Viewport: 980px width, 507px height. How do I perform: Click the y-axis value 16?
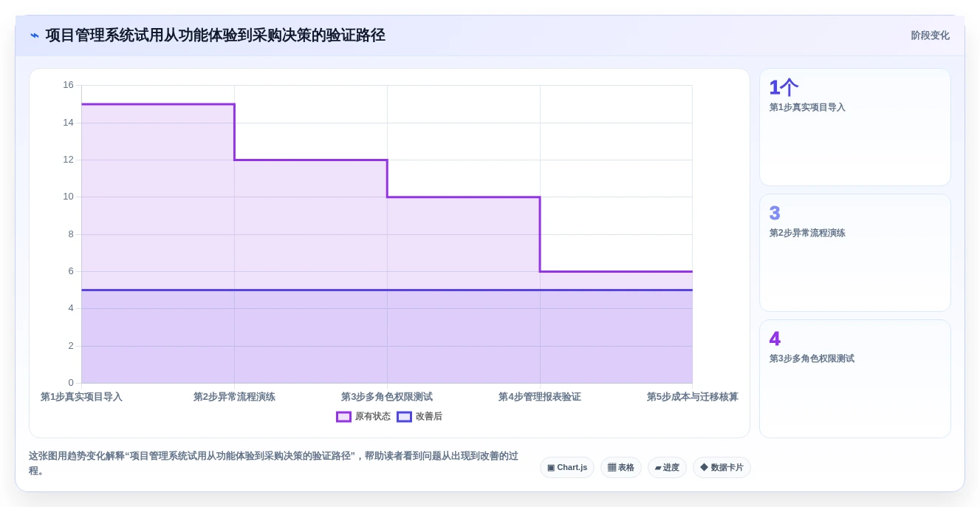click(68, 85)
